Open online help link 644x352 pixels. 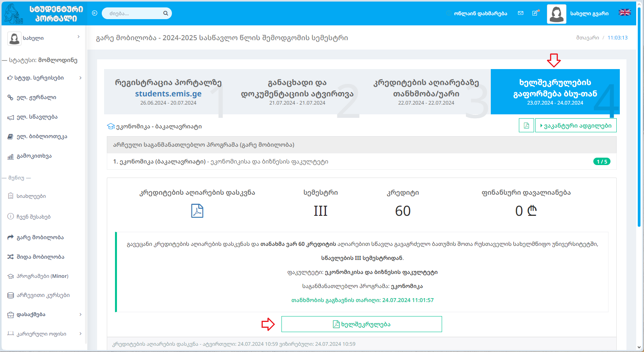[480, 13]
